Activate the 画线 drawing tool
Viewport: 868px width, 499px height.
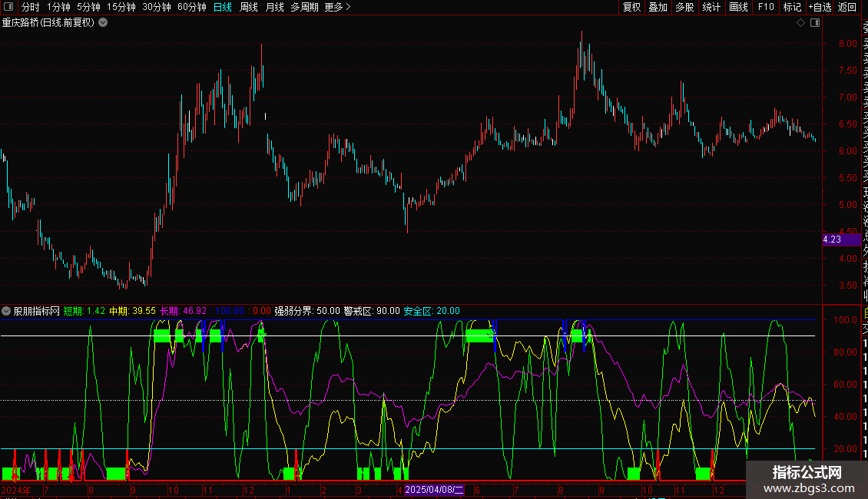(738, 7)
